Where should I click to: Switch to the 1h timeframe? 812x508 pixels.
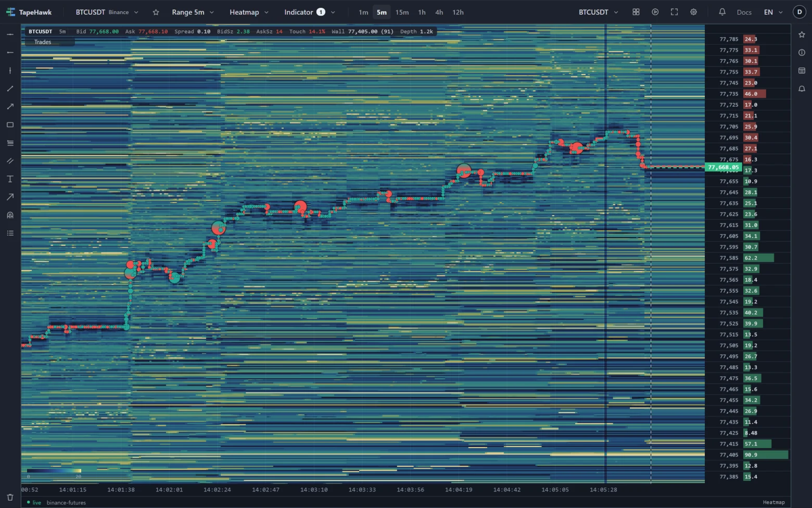pyautogui.click(x=422, y=12)
